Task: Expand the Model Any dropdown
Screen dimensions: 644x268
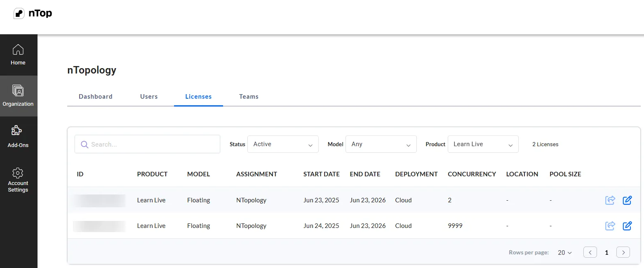Action: pyautogui.click(x=381, y=144)
